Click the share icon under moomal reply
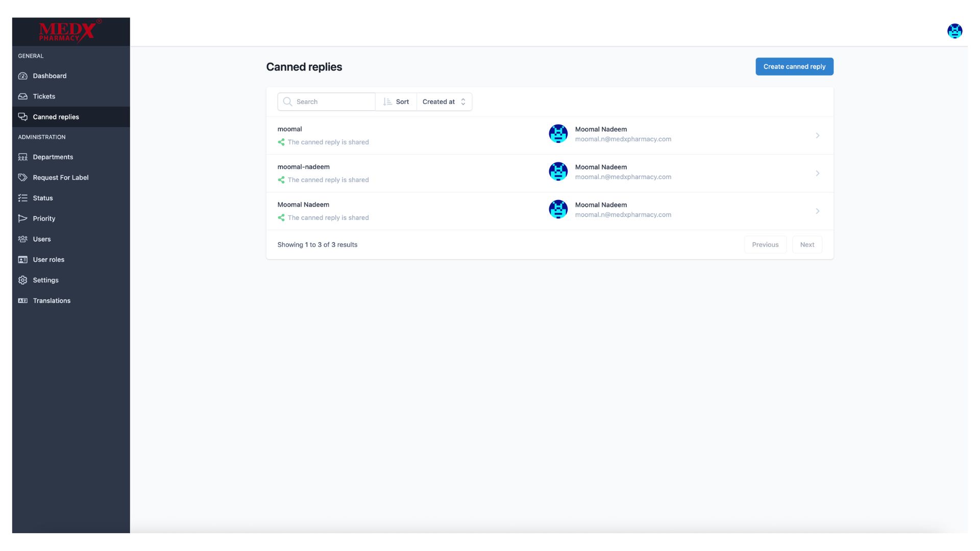Image resolution: width=980 pixels, height=551 pixels. 281,142
